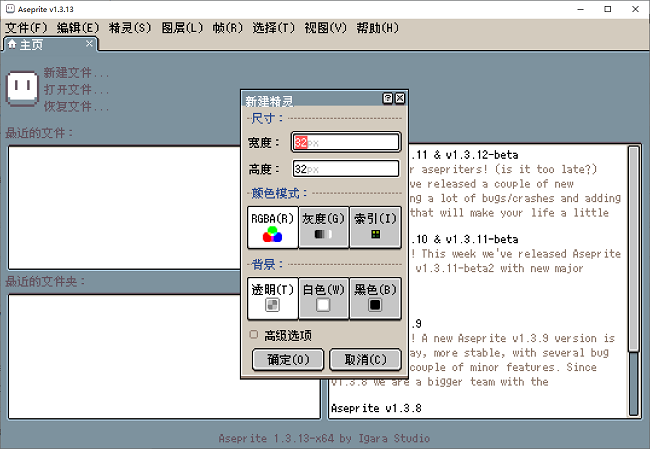Confirm with the 确定(O) button
The height and width of the screenshot is (449, 650).
[287, 359]
